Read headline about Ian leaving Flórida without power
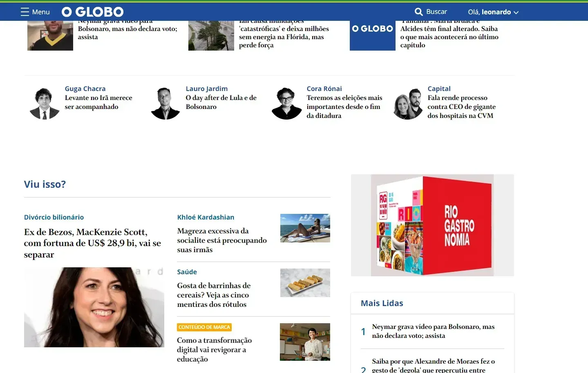 (284, 35)
